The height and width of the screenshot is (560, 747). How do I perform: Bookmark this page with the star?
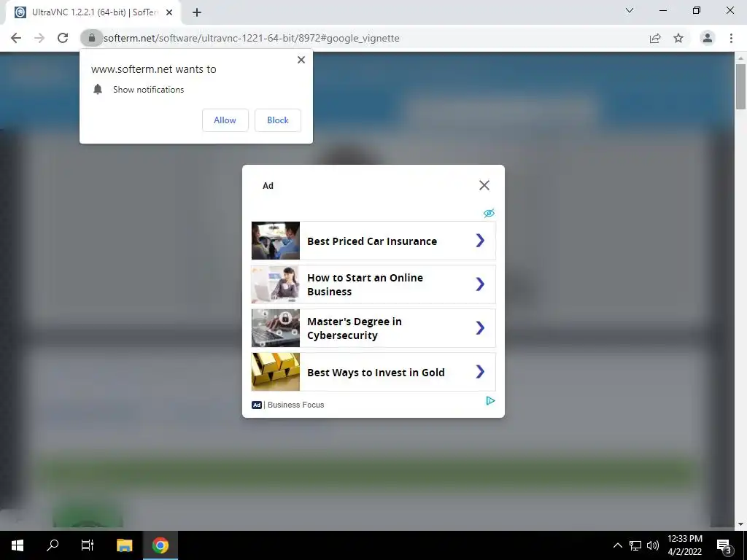(x=678, y=38)
